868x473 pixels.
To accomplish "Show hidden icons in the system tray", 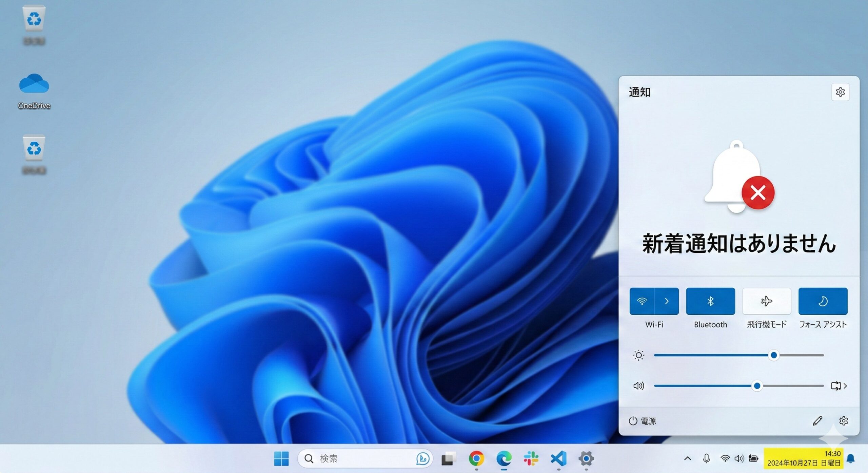I will (687, 458).
